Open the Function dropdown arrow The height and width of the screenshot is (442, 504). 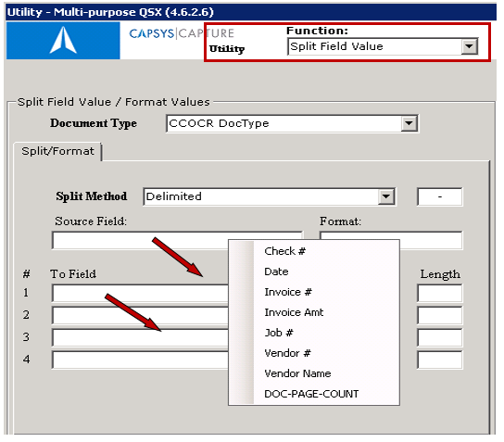(x=469, y=46)
